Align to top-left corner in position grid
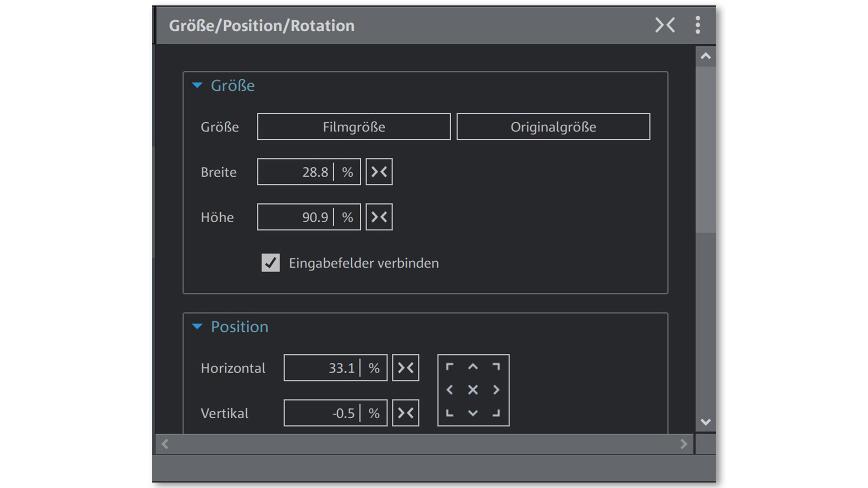Screen dimensions: 868x488 [449, 367]
